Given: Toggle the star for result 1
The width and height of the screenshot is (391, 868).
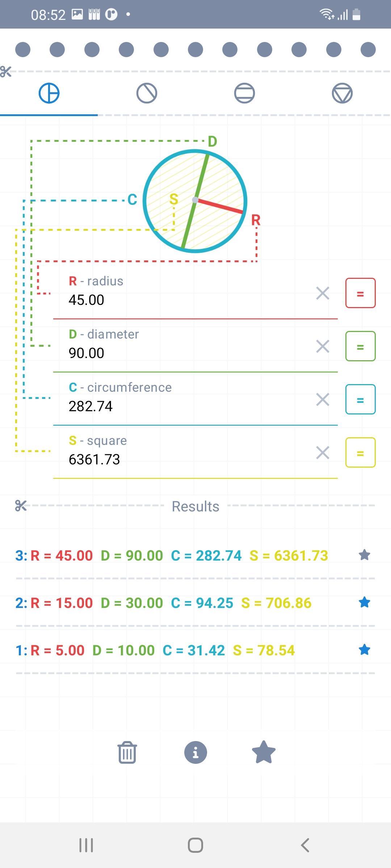Looking at the screenshot, I should pyautogui.click(x=364, y=650).
